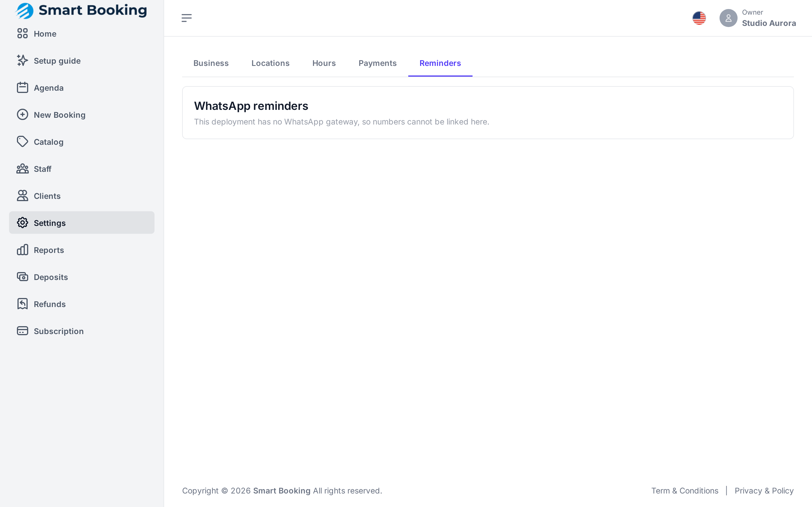Screen dimensions: 812x507
Task: Open the Setup guide sparkle icon
Action: (23, 61)
